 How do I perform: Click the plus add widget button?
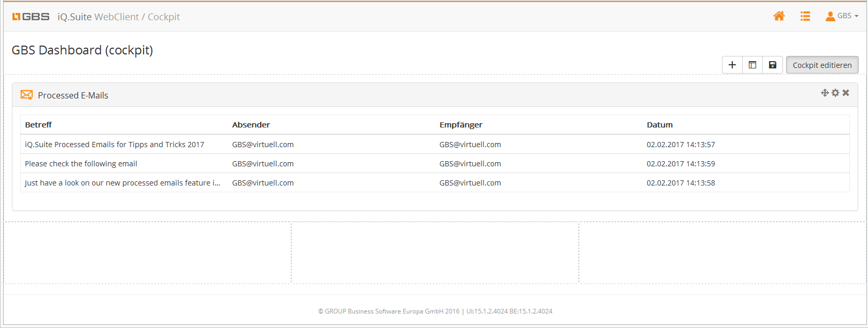tap(732, 65)
